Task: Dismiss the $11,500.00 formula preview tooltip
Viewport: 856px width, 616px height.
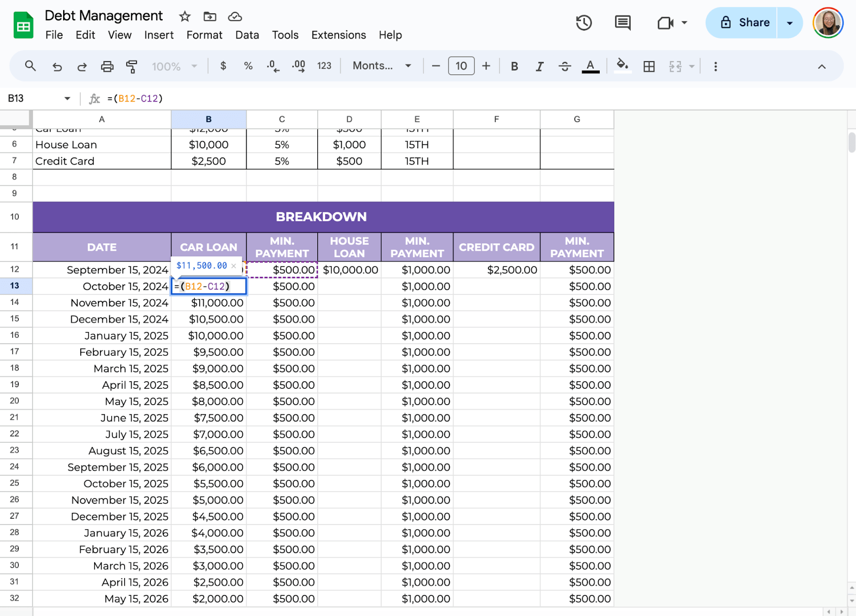Action: point(234,266)
